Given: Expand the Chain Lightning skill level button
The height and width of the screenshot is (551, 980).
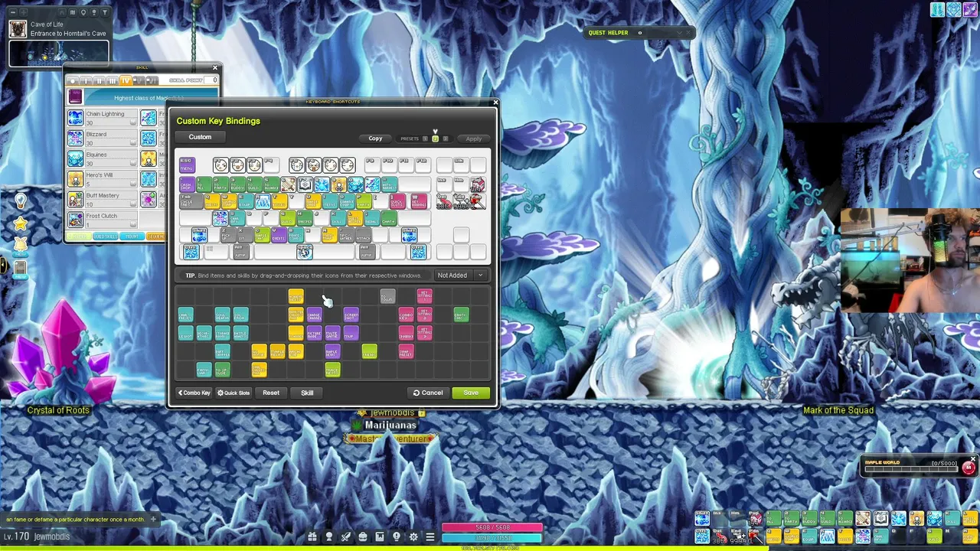Looking at the screenshot, I should [x=133, y=122].
